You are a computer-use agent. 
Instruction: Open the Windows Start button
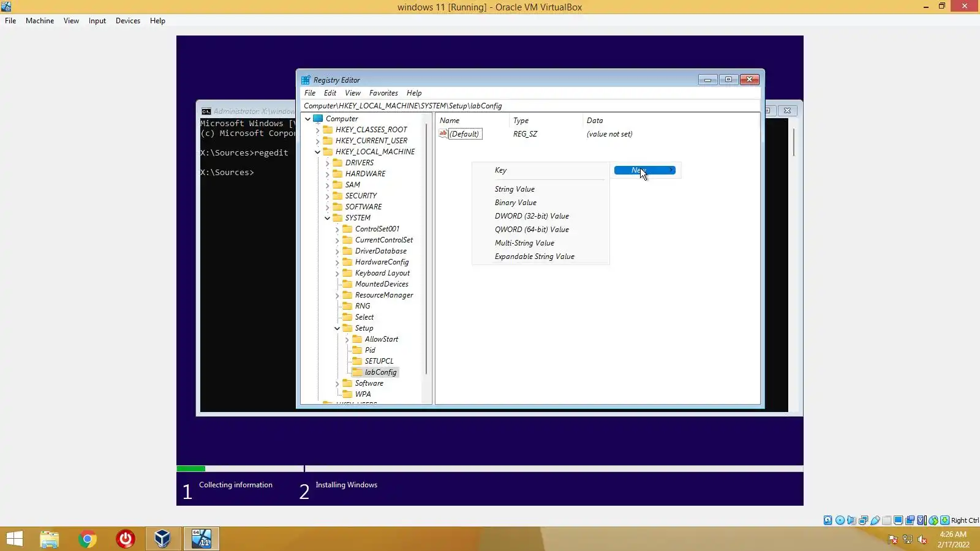coord(14,539)
